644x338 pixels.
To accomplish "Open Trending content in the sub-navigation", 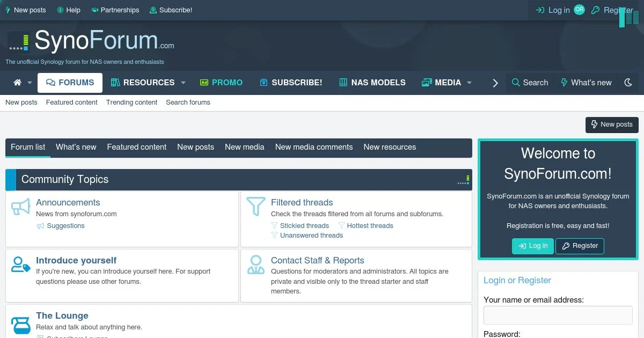I will [131, 102].
